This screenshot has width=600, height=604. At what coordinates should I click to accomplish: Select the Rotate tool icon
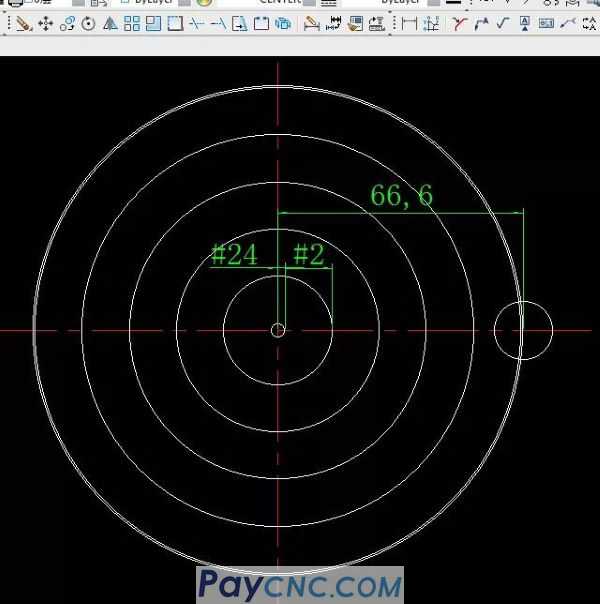point(88,23)
